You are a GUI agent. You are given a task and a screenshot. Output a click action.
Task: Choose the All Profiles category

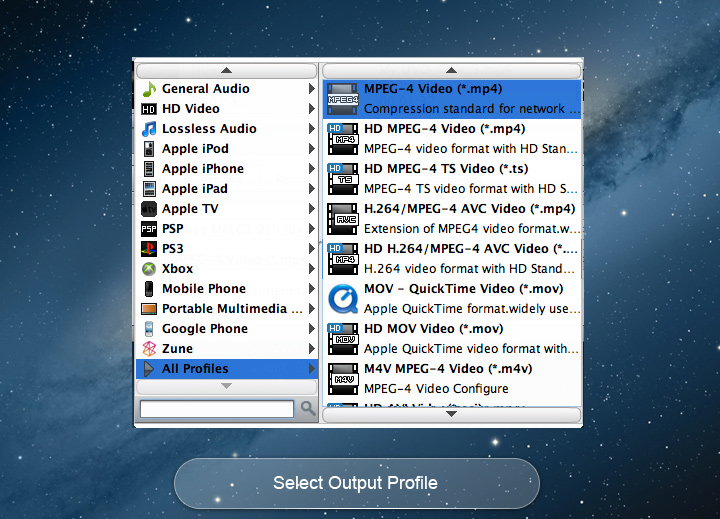227,369
